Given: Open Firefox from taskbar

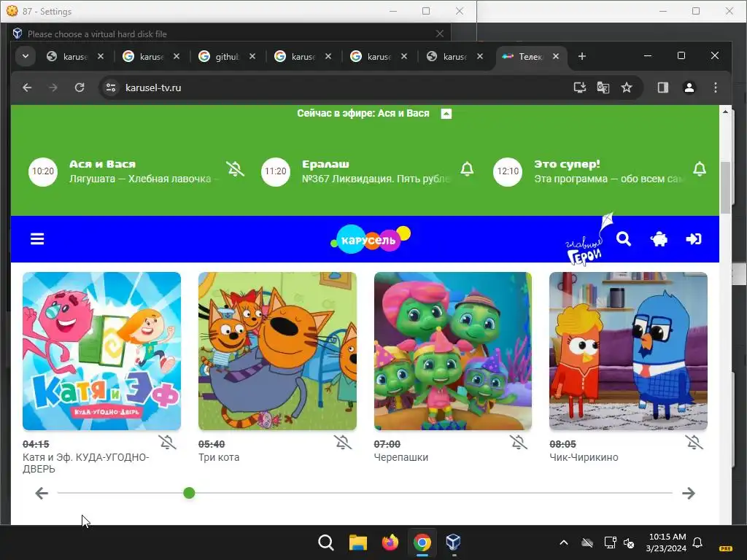Looking at the screenshot, I should click(390, 542).
